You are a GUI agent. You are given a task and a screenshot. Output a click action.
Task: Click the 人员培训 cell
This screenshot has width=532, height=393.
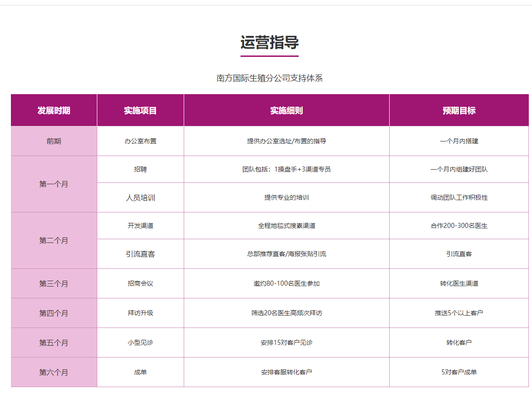140,197
